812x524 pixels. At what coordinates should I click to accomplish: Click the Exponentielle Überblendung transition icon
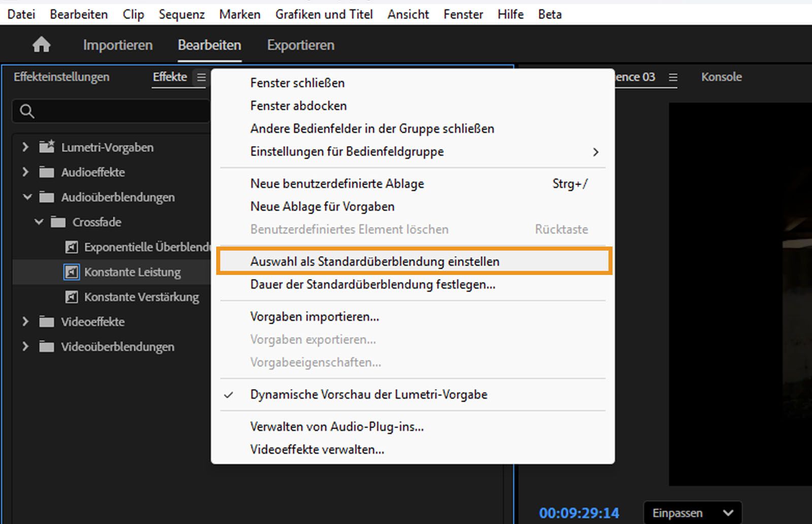(x=72, y=247)
